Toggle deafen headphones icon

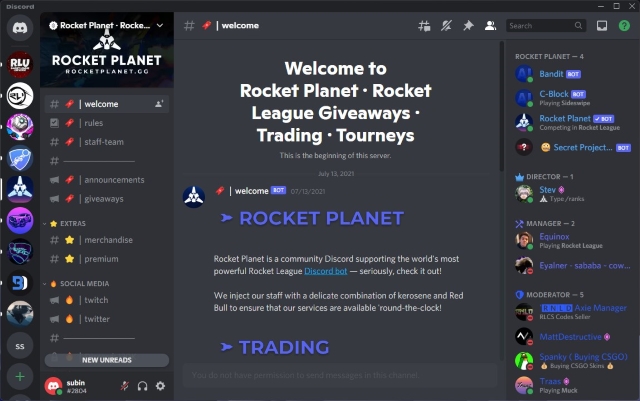click(142, 386)
